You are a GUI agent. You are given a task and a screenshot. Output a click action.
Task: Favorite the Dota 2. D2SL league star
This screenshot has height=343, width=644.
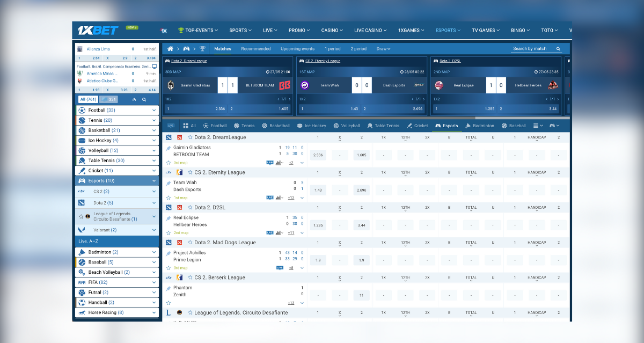click(x=190, y=207)
